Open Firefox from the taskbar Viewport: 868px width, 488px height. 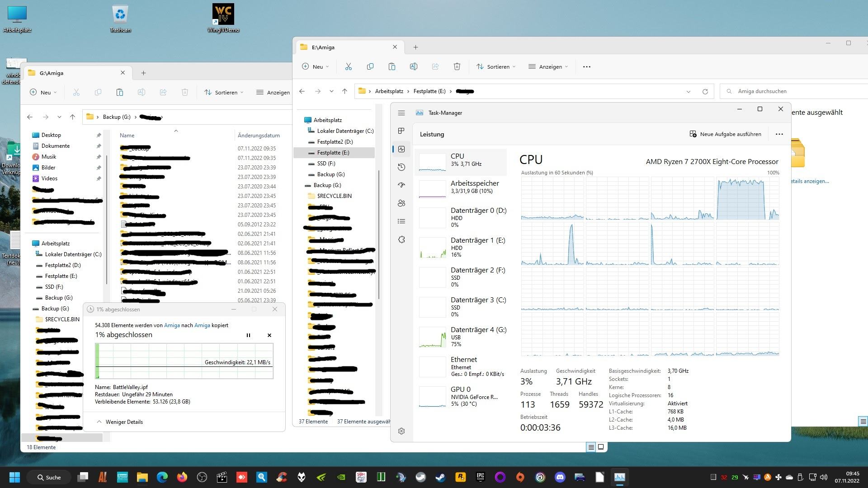(182, 477)
